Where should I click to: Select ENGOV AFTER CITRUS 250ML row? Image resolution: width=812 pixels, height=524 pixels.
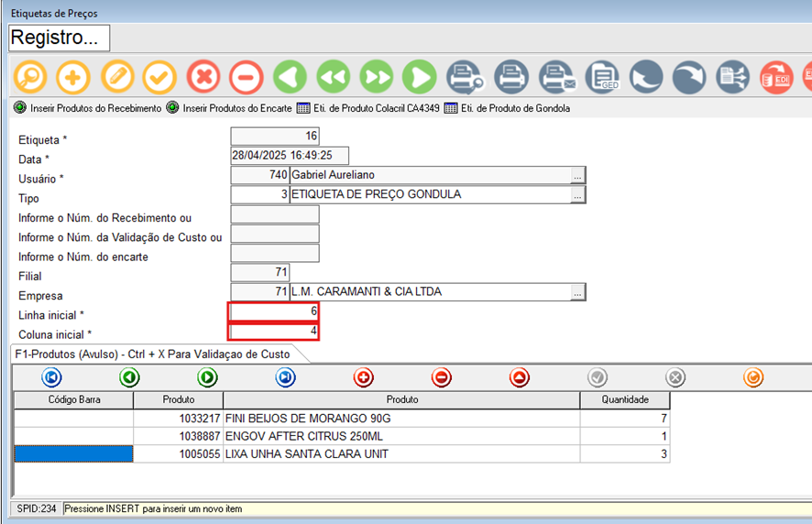[342, 436]
